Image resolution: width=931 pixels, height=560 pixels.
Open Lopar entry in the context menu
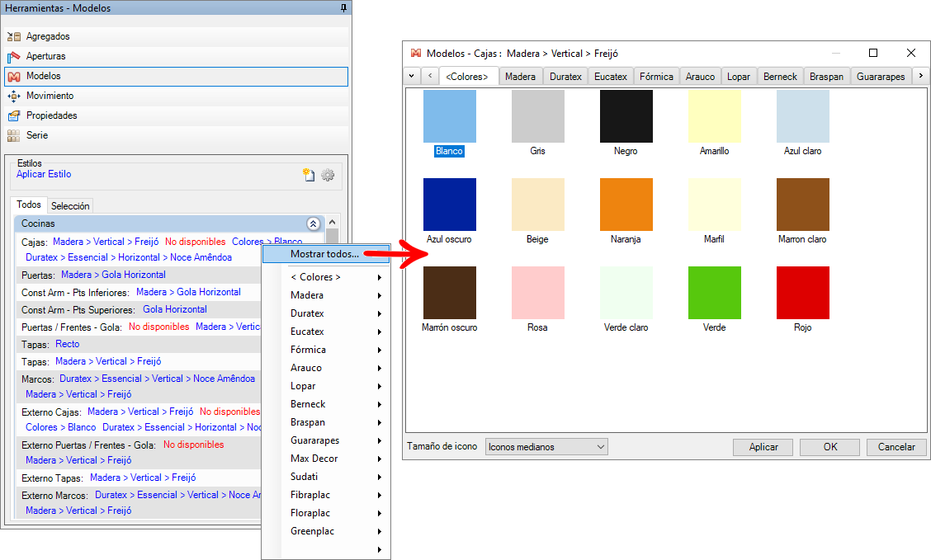(326, 386)
